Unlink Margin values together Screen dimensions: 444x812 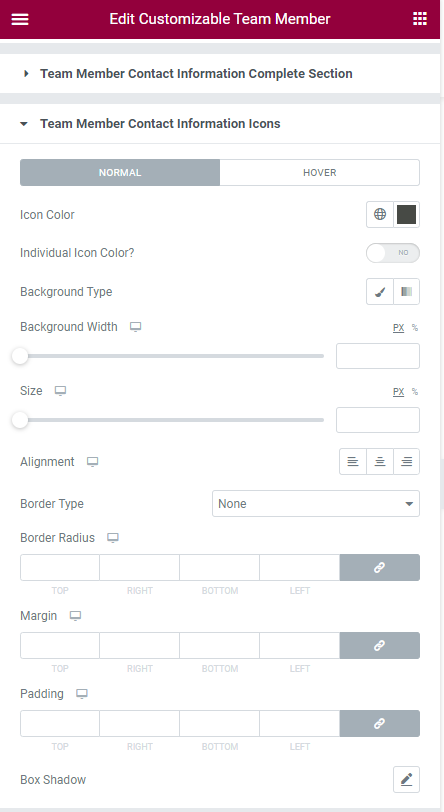point(380,645)
